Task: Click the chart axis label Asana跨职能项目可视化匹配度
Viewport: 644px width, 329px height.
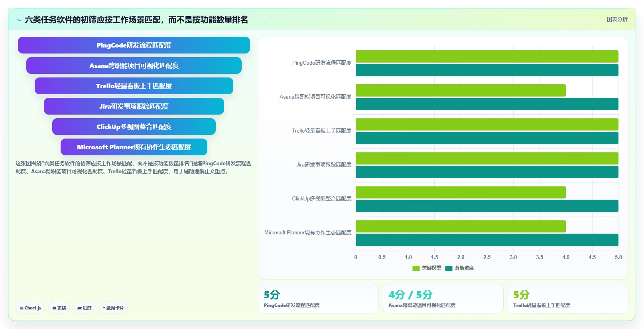Action: (x=315, y=97)
